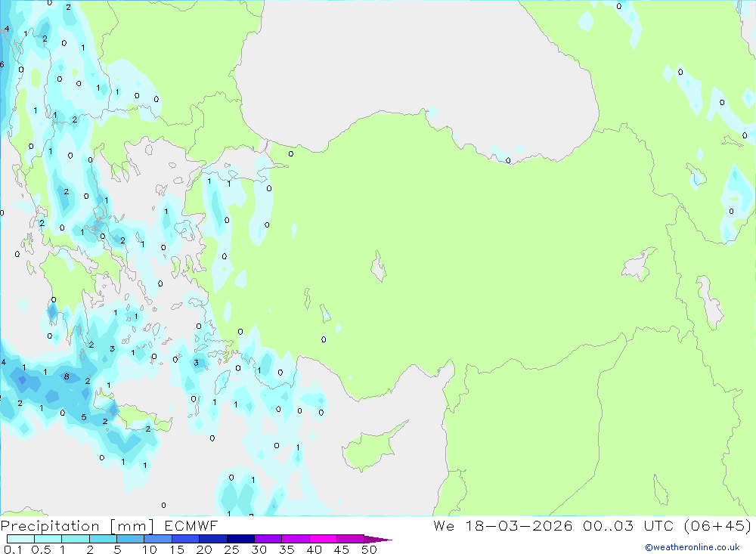Click the weekday abbreviation 'We'
Viewport: 756px width, 554px height.
pyautogui.click(x=444, y=525)
